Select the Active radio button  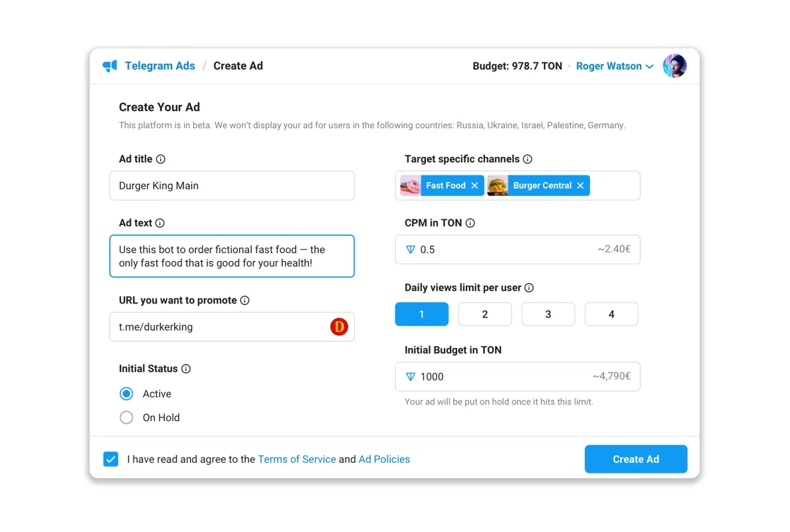point(126,393)
